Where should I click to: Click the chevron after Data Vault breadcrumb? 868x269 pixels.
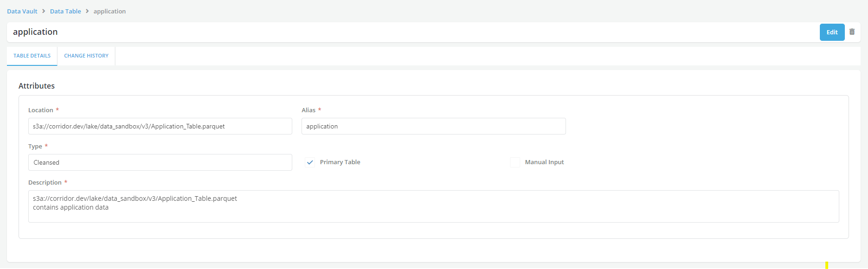[44, 11]
